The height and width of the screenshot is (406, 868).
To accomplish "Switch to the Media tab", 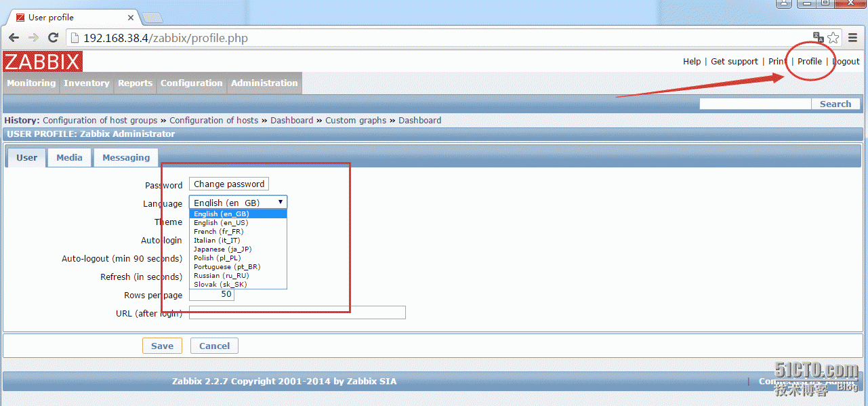I will [69, 157].
